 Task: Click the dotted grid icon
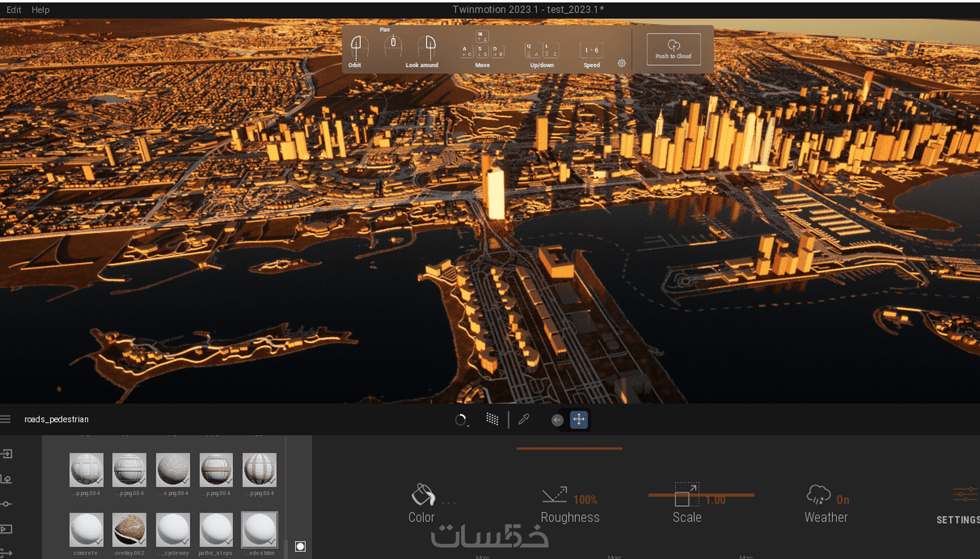pos(492,420)
